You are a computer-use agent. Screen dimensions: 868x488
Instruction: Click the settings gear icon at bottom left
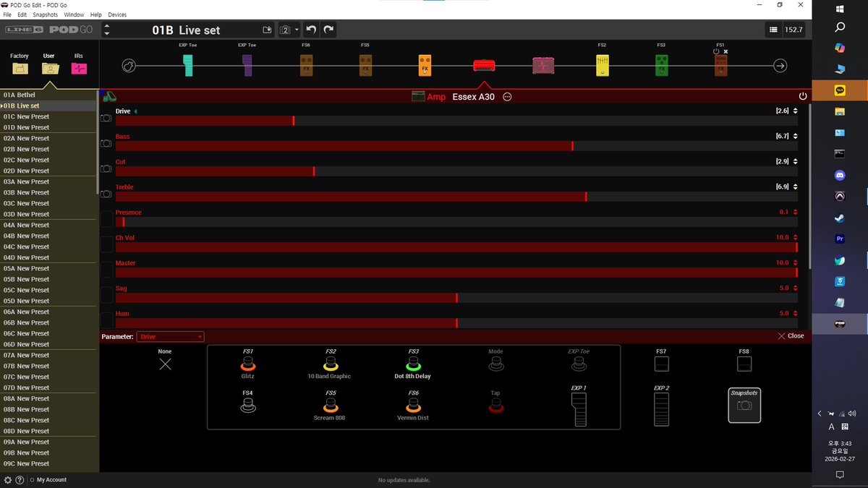tap(8, 480)
